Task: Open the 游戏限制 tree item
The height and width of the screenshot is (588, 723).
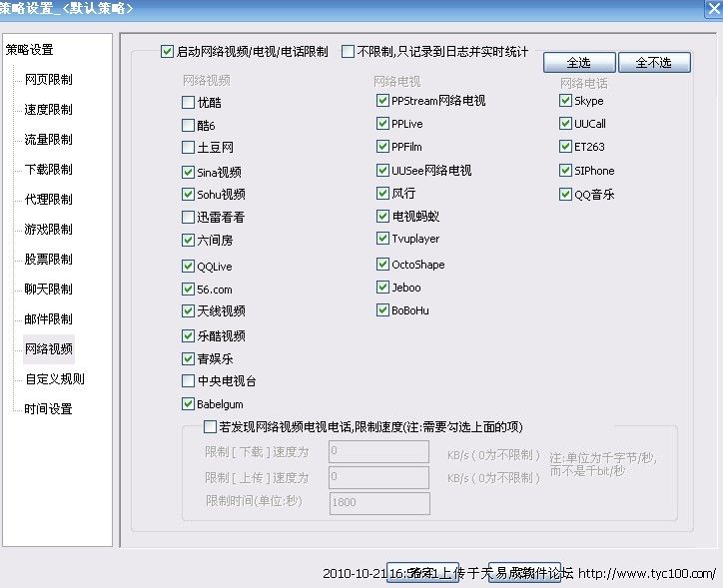Action: 48,230
